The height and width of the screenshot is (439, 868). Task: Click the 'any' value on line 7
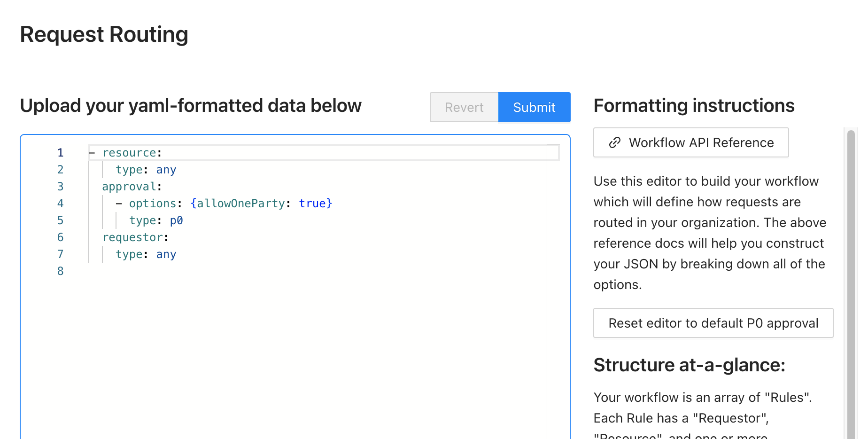(x=166, y=254)
